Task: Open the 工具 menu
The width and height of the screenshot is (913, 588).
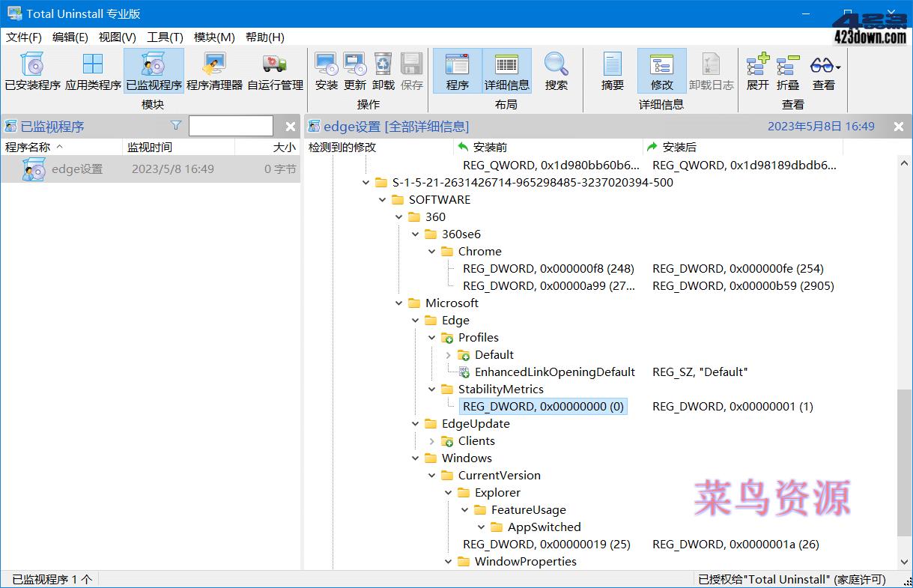Action: tap(164, 37)
